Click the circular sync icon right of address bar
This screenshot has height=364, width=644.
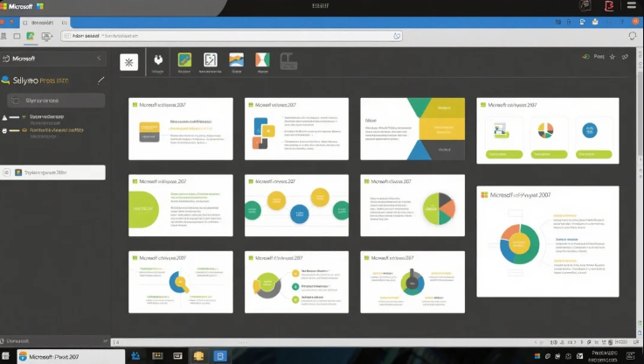632,36
